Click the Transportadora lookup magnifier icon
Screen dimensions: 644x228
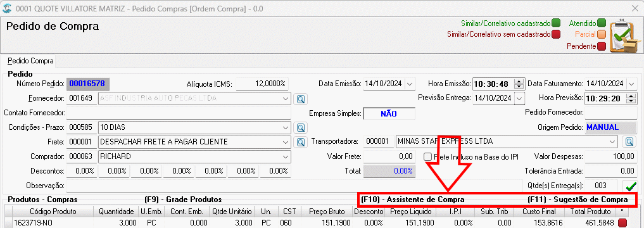[629, 142]
